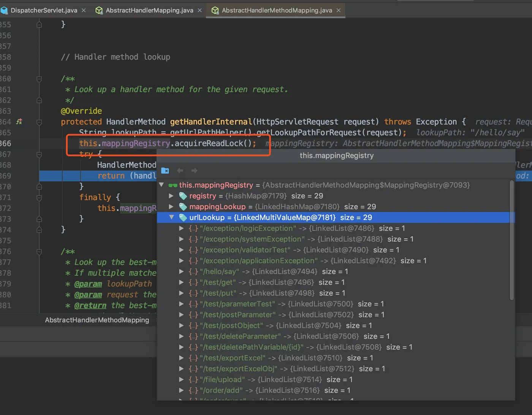The width and height of the screenshot is (532, 415).
Task: Click the this.mappingRegistry watch icon
Action: click(173, 185)
